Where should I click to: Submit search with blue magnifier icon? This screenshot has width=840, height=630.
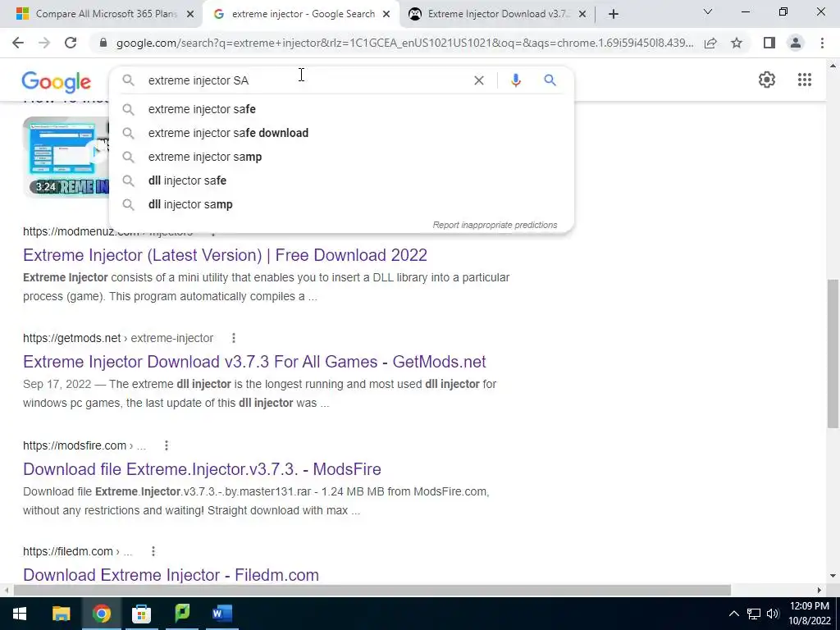point(550,80)
